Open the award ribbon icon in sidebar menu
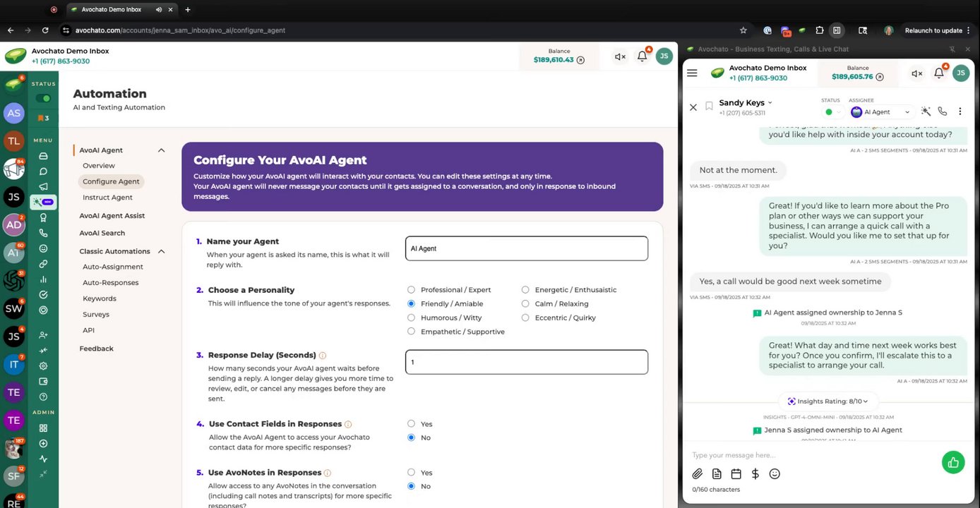Image resolution: width=980 pixels, height=508 pixels. coord(43,218)
